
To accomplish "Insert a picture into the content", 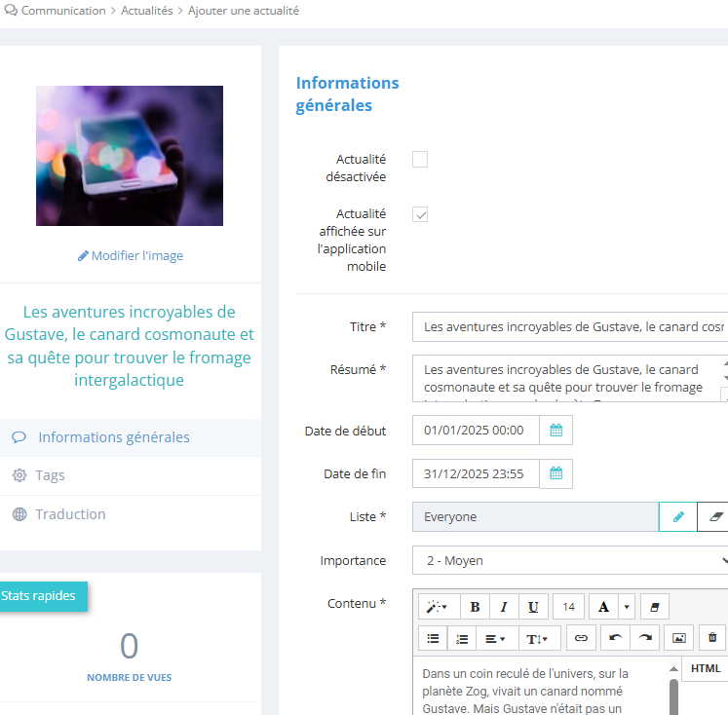I will (679, 638).
